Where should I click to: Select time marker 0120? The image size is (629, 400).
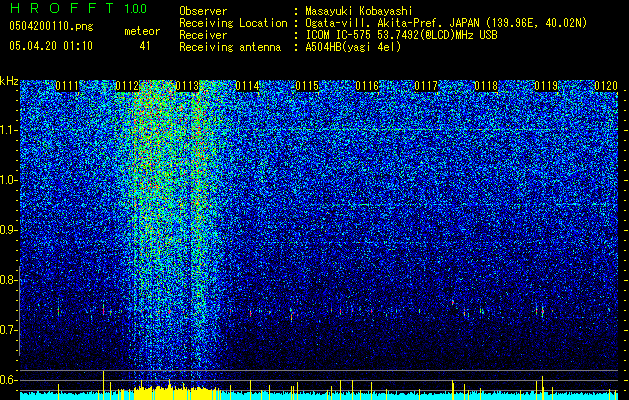[606, 86]
